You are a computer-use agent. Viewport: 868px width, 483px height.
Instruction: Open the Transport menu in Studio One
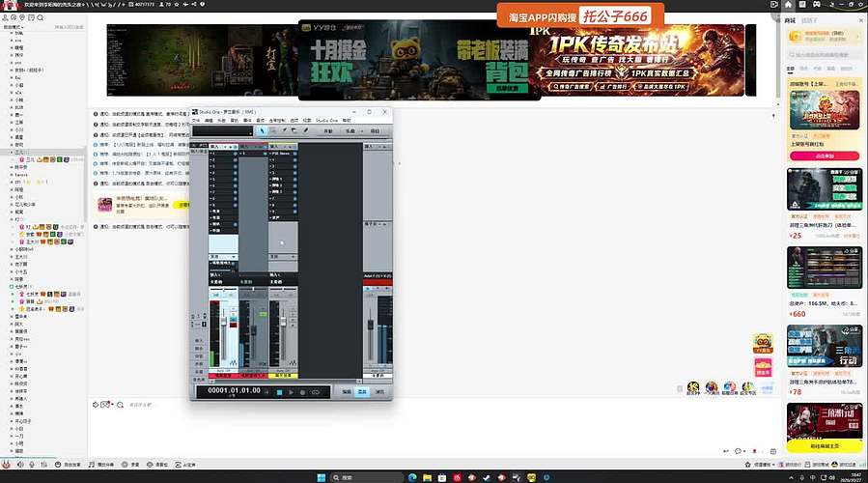tap(277, 120)
